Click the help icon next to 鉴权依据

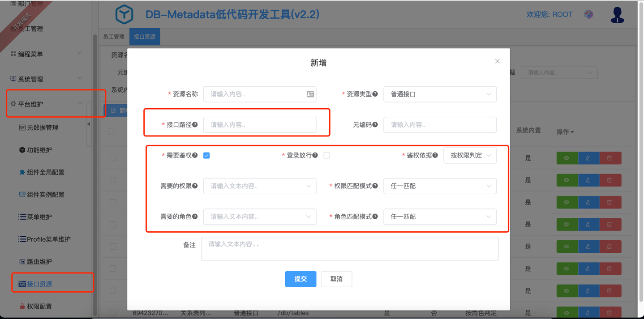pos(435,155)
